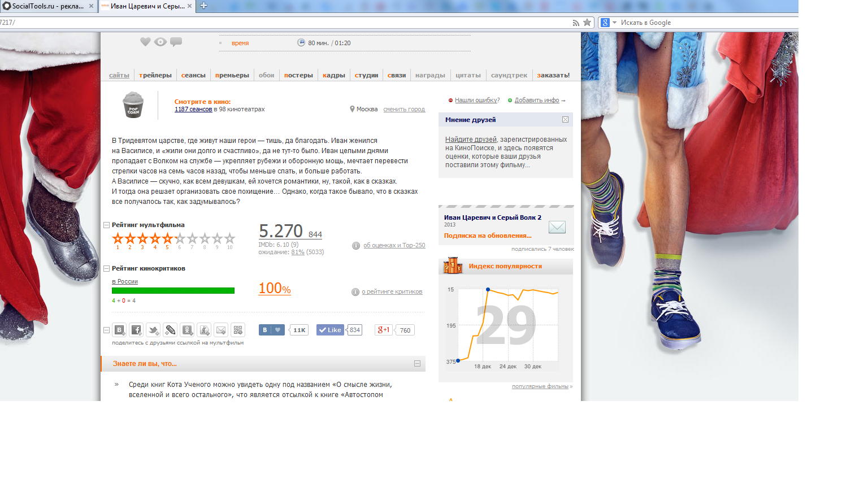Share via the LiveJournal pencil icon
The width and height of the screenshot is (868, 488).
click(x=170, y=330)
